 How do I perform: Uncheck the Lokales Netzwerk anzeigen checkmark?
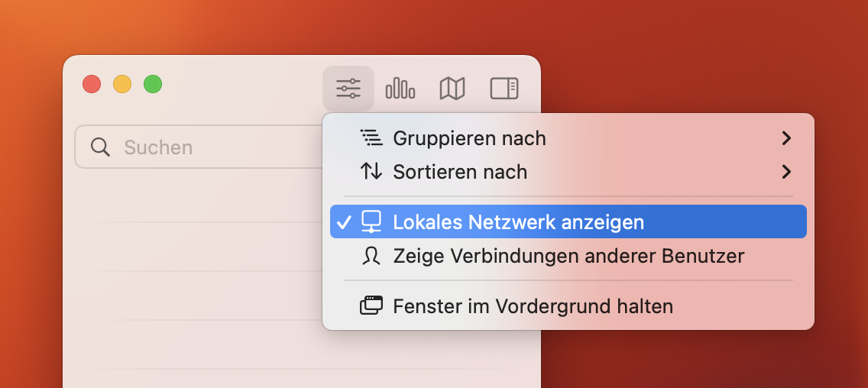point(343,222)
